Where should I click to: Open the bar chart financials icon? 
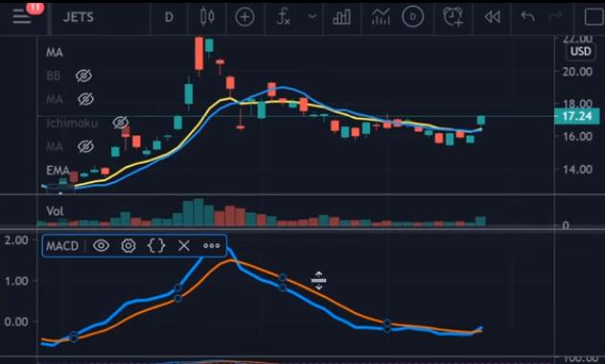[x=342, y=17]
